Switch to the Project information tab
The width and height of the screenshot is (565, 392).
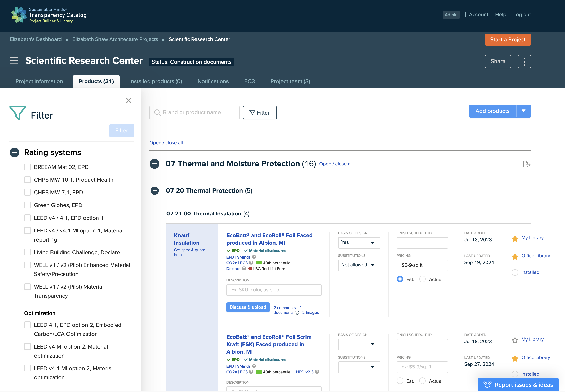click(x=39, y=82)
